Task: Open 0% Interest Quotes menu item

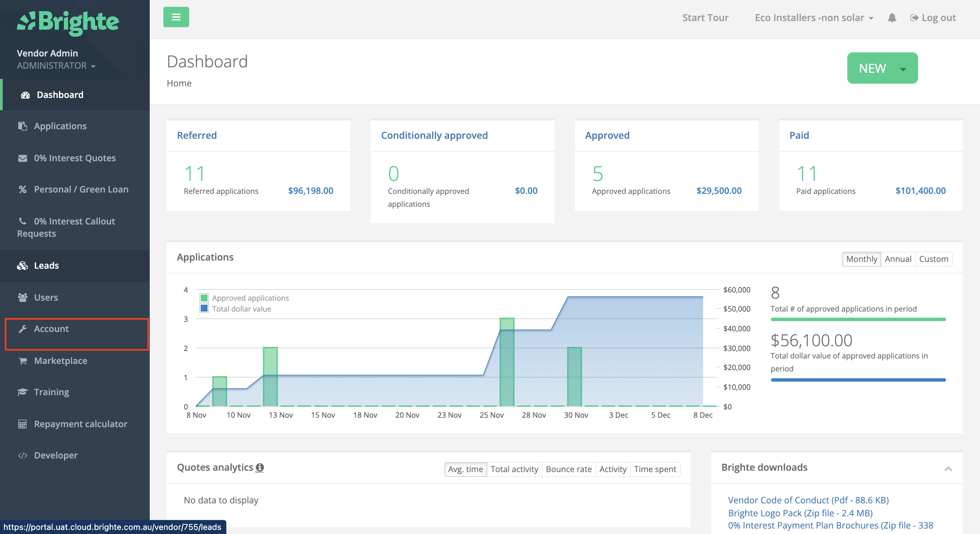Action: 75,158
